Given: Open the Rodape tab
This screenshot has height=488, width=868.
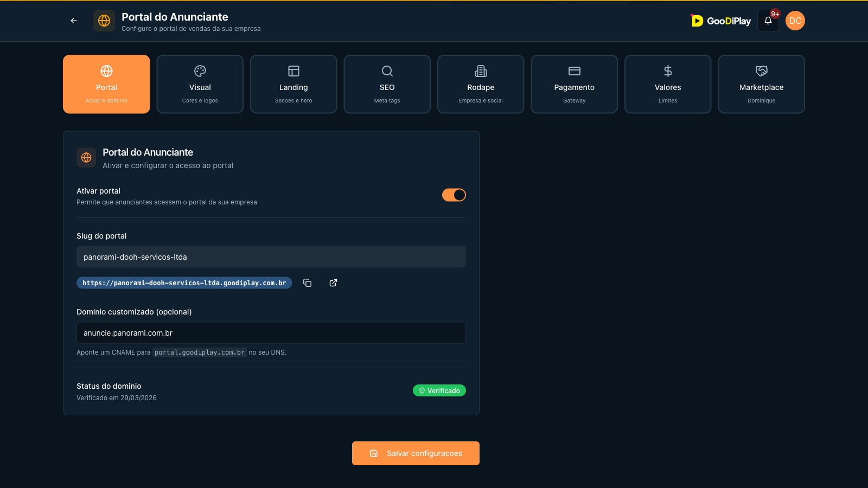Looking at the screenshot, I should [x=481, y=84].
